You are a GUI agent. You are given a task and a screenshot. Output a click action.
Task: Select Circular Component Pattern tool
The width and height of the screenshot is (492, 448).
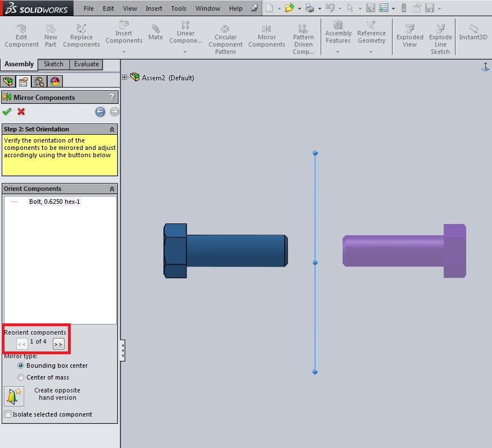tap(225, 39)
